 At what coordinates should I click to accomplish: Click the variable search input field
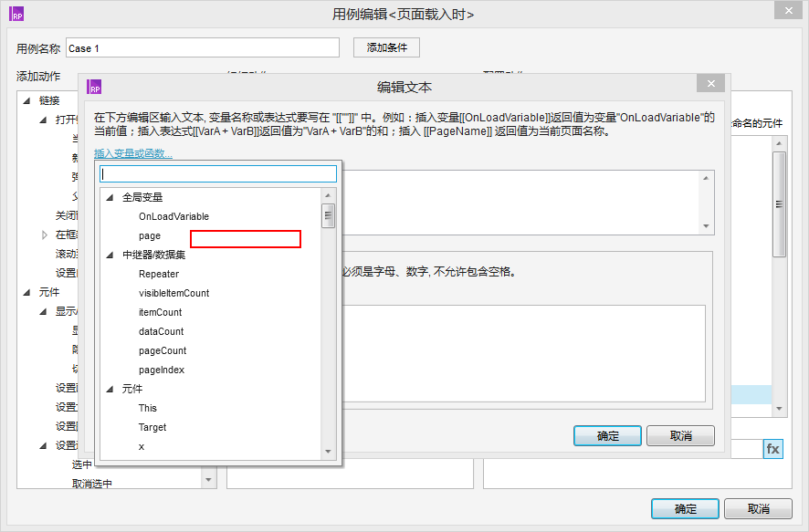(x=218, y=173)
